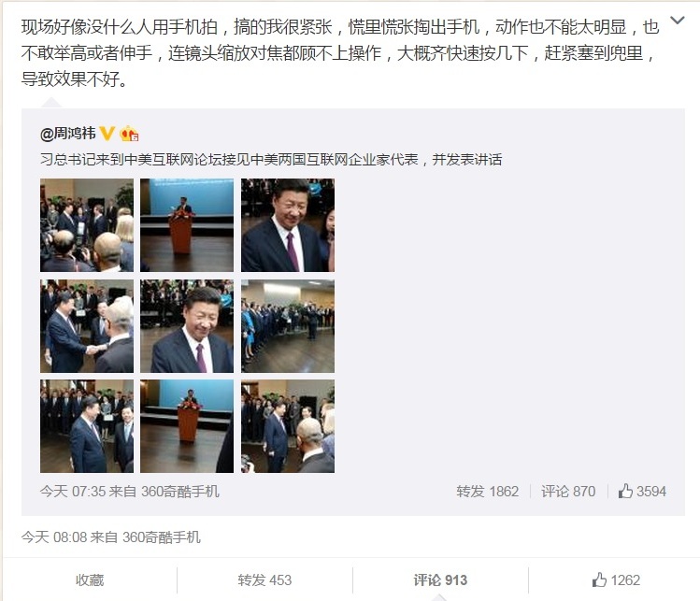
Task: Click the 收藏 favorite button
Action: pos(90,580)
